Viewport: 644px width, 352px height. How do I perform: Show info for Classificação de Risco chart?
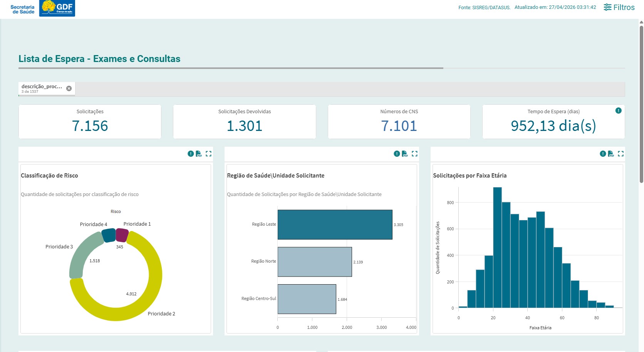tap(191, 154)
